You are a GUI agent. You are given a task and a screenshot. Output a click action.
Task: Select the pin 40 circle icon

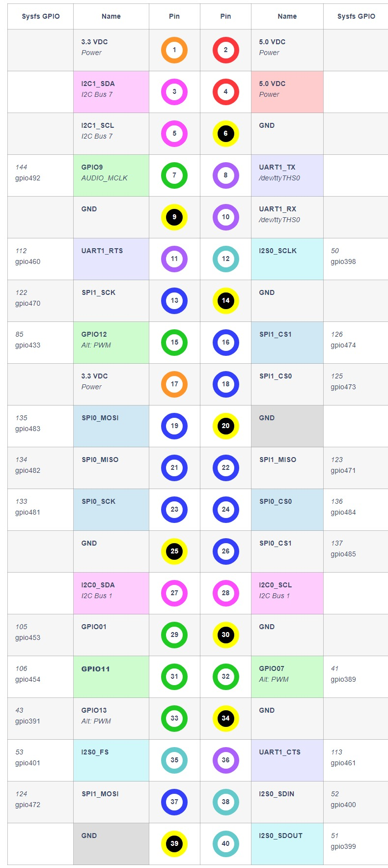(x=226, y=844)
